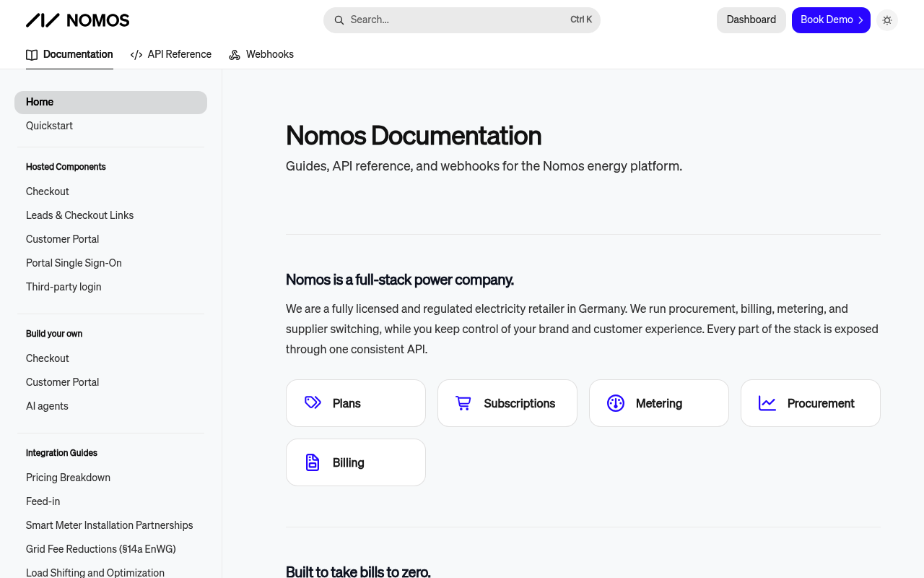Click the Book Demo arrow chevron
The image size is (924, 578).
click(x=860, y=20)
